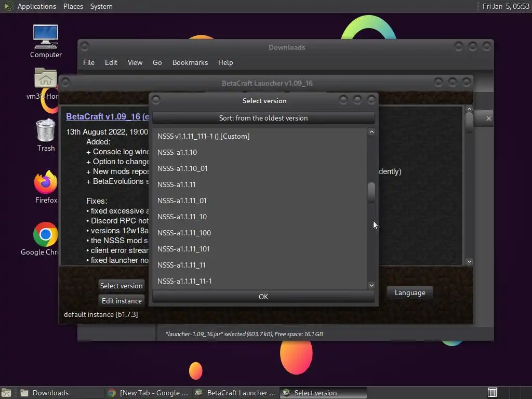Screen dimensions: 532x399
Task: Click the Select version button in the launcher
Action: coord(121,286)
